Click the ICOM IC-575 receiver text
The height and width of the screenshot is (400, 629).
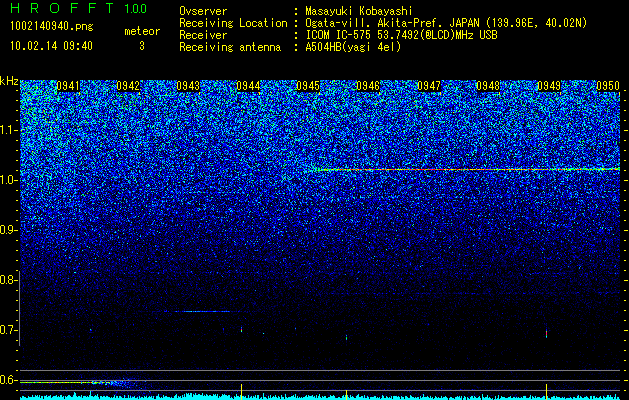(401, 35)
